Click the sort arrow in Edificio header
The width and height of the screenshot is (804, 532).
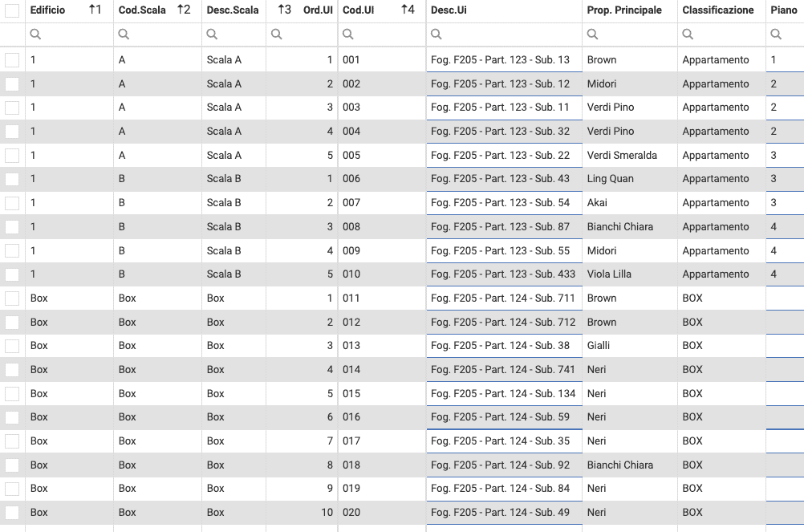(95, 10)
